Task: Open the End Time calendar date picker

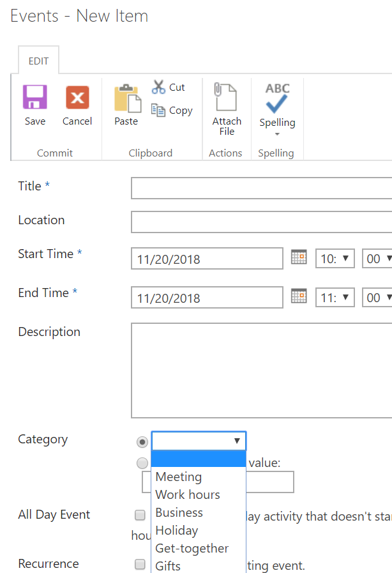Action: 299,296
